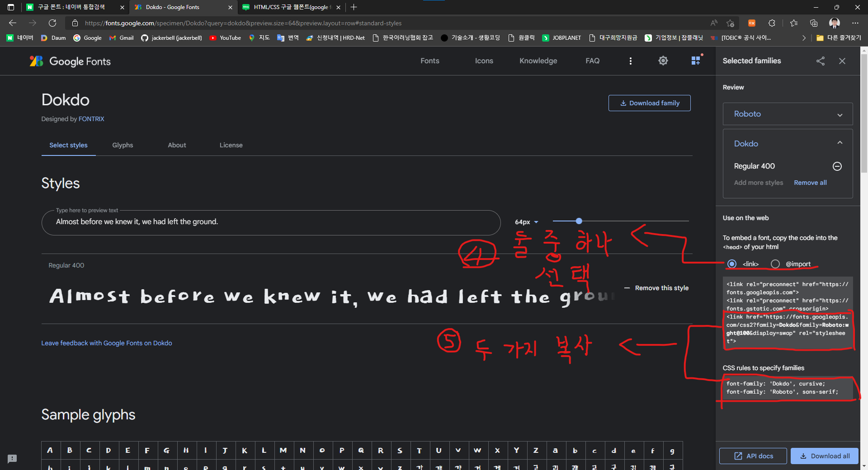Open the feedback icon in bottom-left corner

pyautogui.click(x=12, y=459)
